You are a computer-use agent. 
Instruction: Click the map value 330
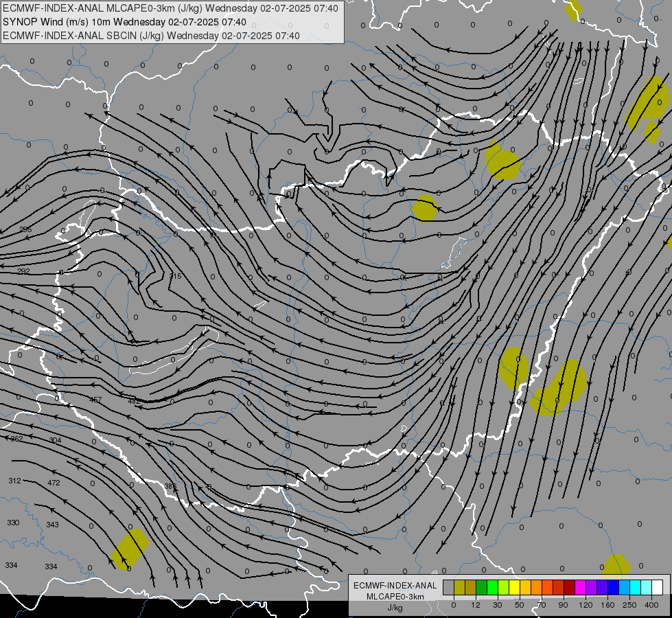tap(13, 523)
